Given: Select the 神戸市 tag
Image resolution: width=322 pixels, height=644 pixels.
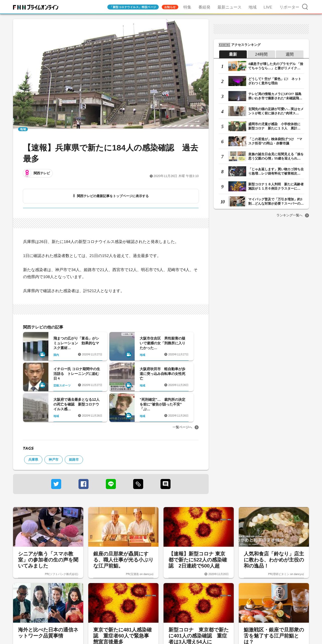Looking at the screenshot, I should (x=53, y=460).
